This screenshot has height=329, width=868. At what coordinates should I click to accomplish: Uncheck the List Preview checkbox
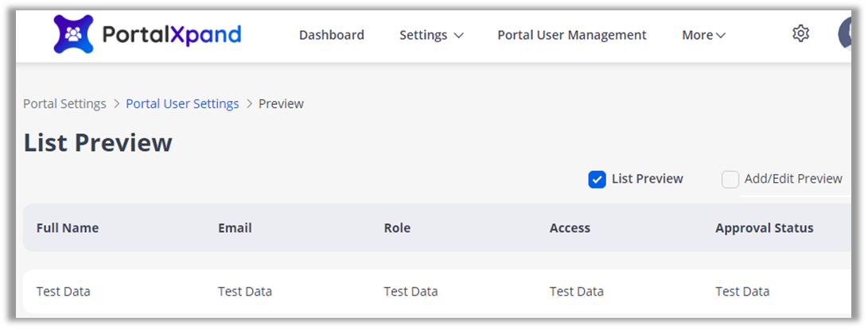[x=597, y=180]
